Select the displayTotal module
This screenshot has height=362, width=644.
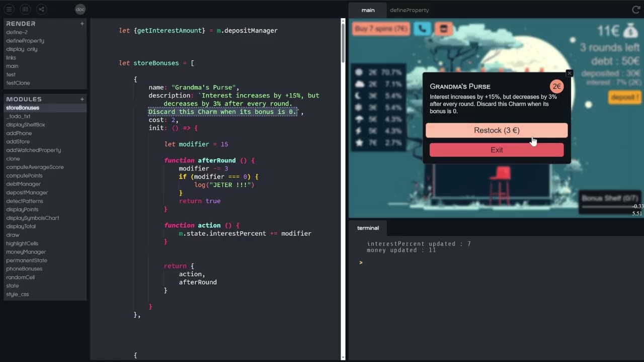point(21,226)
